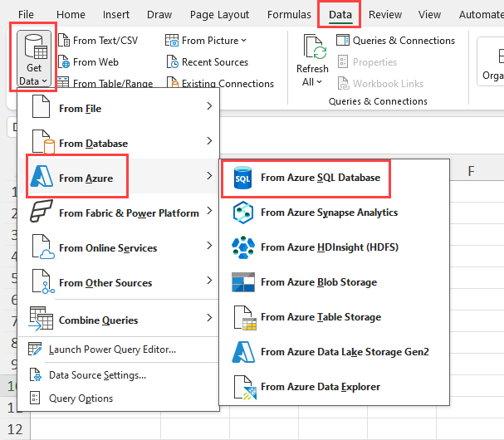This screenshot has width=504, height=440.
Task: Click the Azure Data Explorer icon
Action: click(245, 388)
